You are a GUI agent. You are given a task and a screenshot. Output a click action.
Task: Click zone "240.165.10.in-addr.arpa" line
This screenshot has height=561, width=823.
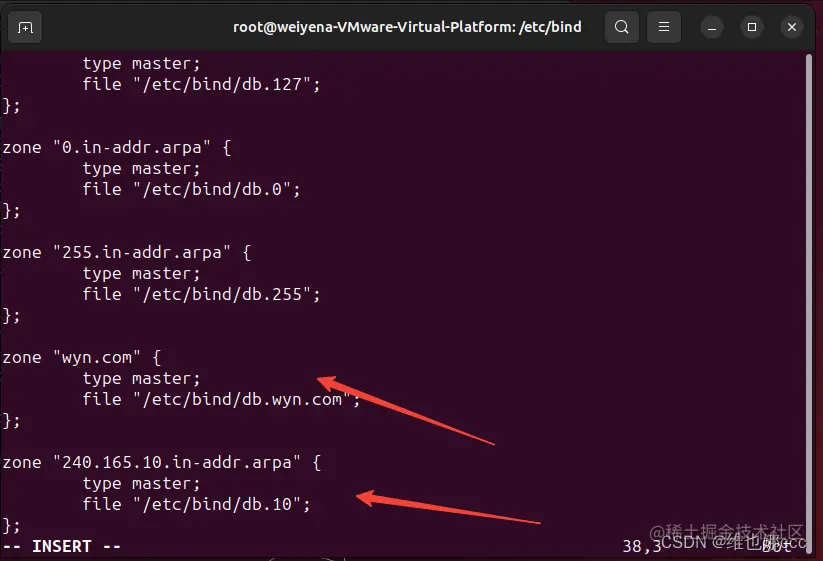point(161,462)
